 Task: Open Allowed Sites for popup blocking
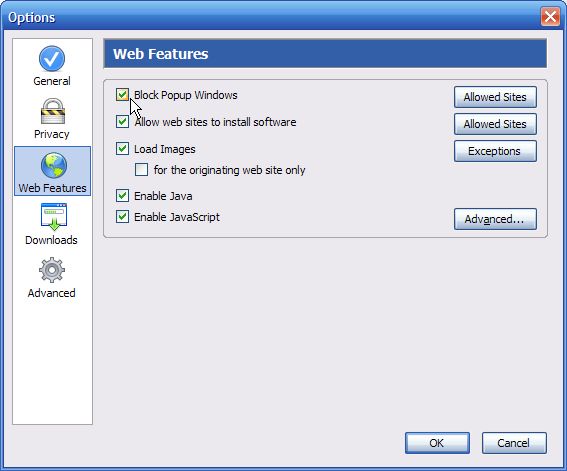click(495, 97)
